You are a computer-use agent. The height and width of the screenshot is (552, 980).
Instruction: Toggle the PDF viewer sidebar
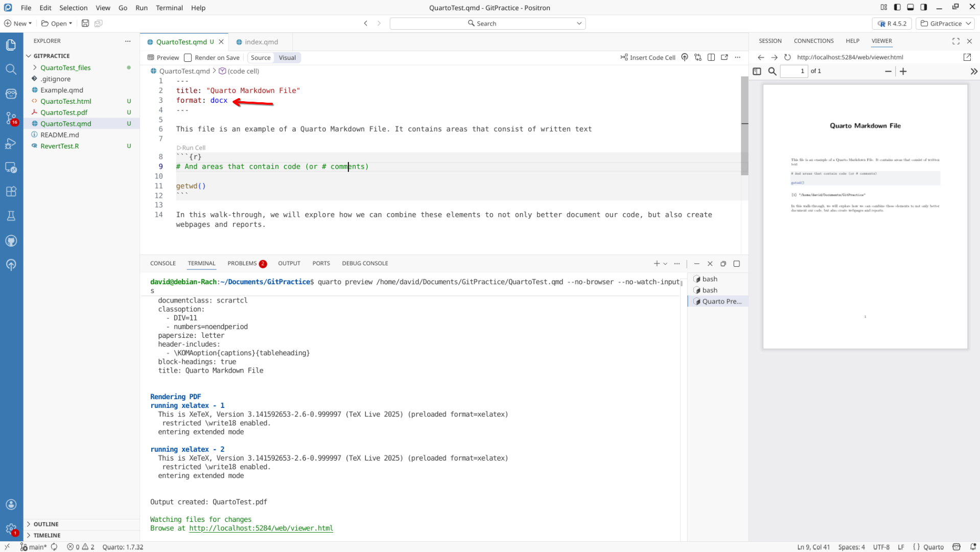click(757, 72)
